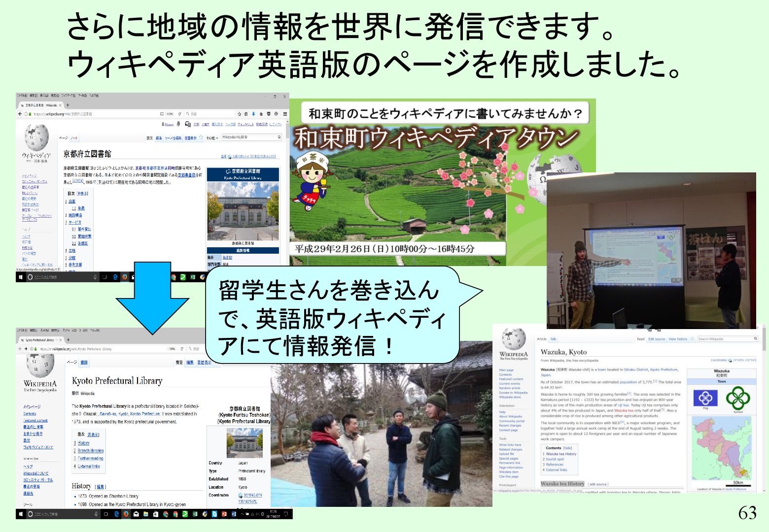This screenshot has height=532, width=769.
Task: Click Edge icon in top screenshot taskbar
Action: pos(115,277)
